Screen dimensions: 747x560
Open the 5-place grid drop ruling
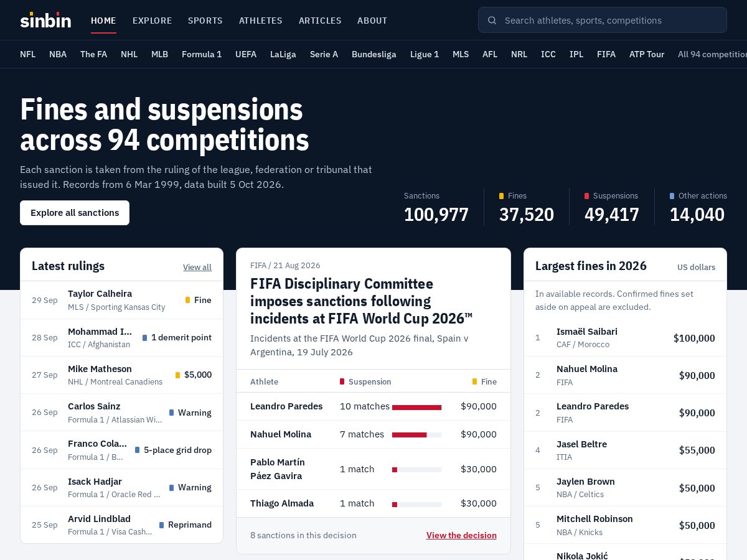121,450
